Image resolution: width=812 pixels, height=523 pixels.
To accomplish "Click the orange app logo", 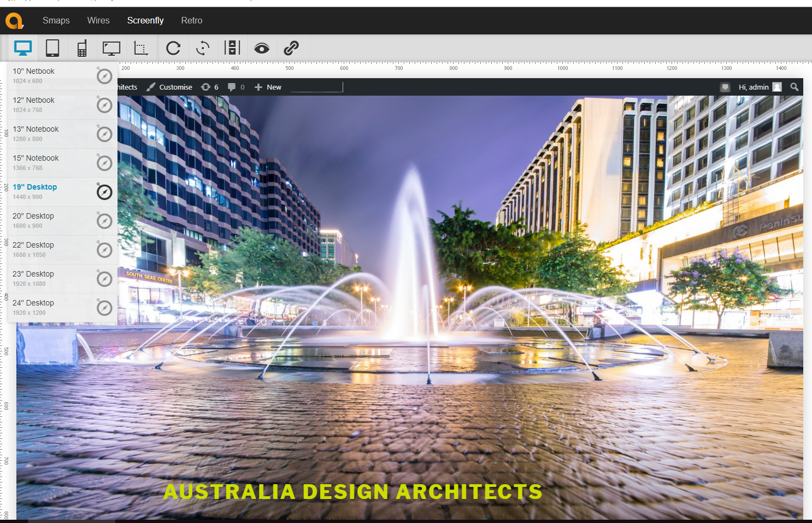I will pos(14,21).
